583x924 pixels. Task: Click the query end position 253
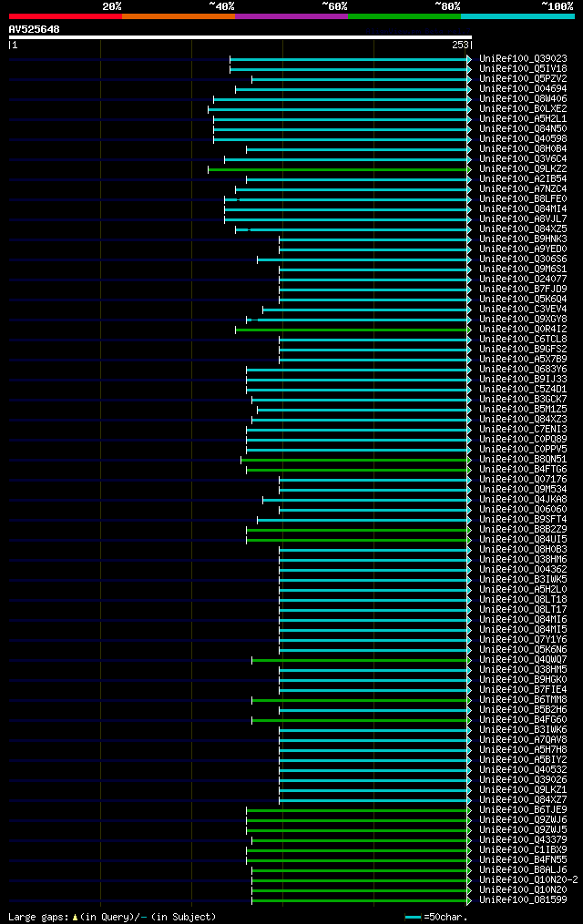[x=460, y=45]
